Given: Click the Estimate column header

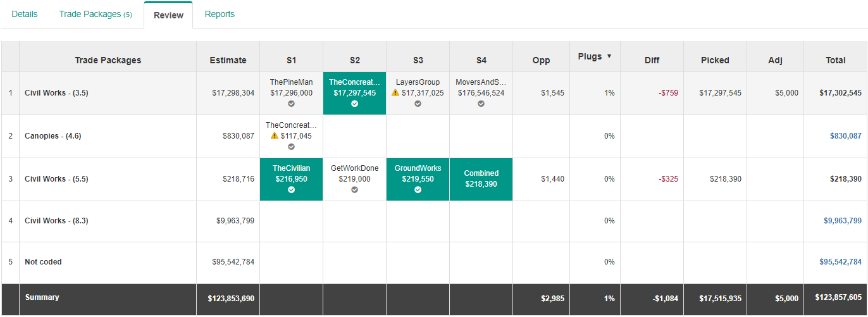Looking at the screenshot, I should tap(228, 60).
